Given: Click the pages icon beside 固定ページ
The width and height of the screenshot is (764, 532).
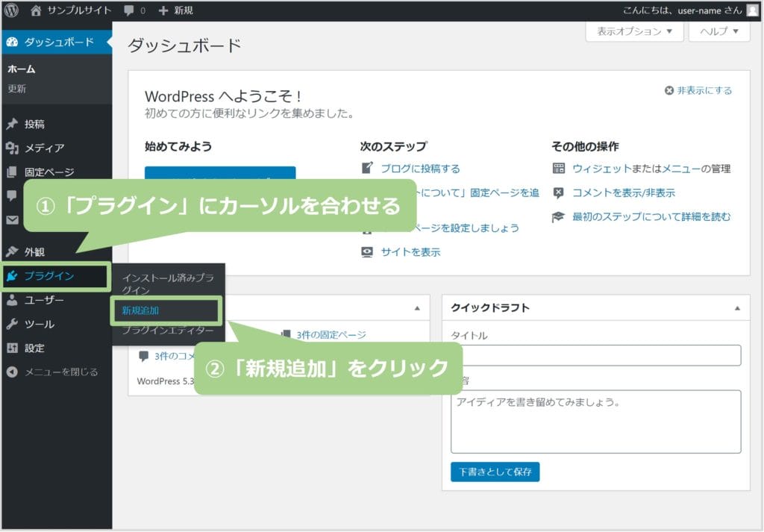Looking at the screenshot, I should pos(12,172).
